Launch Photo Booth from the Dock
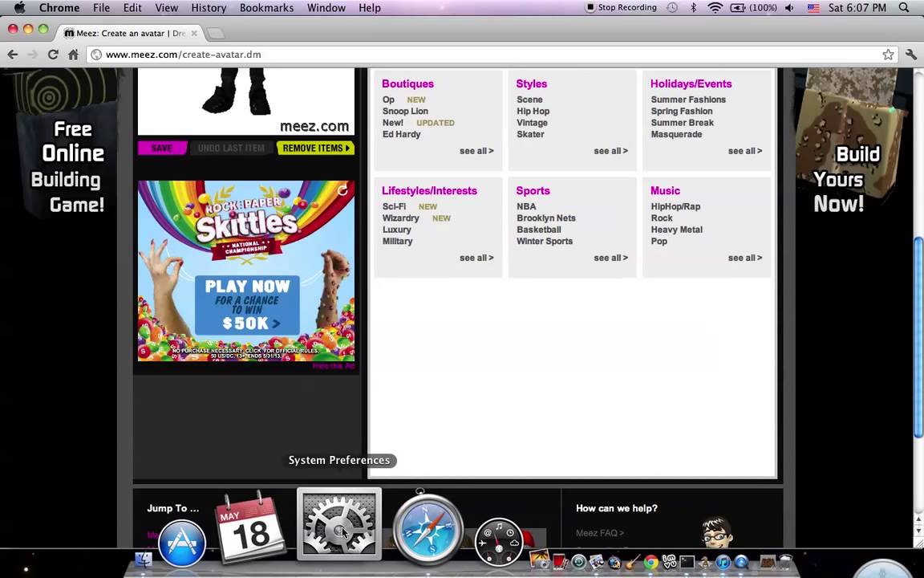924x578 pixels. click(x=560, y=561)
